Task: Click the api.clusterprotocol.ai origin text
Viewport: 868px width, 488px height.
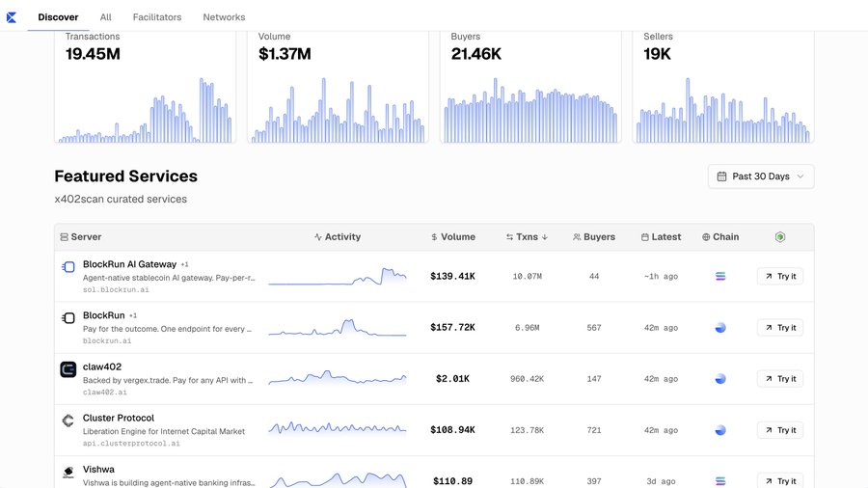Action: pyautogui.click(x=131, y=444)
